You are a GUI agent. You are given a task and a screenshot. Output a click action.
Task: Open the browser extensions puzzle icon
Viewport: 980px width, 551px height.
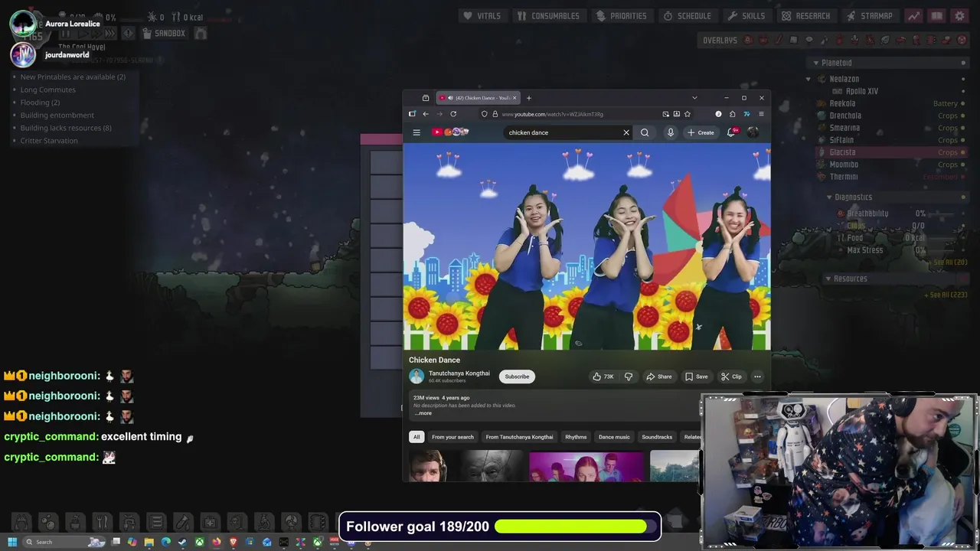733,114
